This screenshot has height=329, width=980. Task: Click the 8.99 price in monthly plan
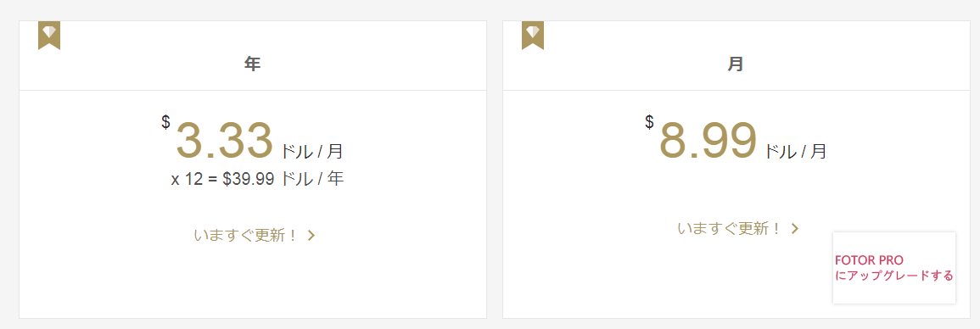[708, 141]
